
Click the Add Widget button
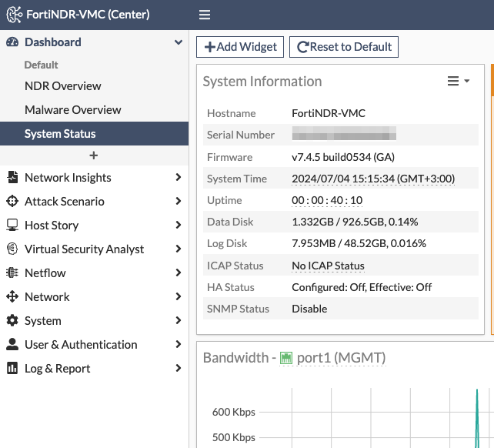click(x=240, y=47)
